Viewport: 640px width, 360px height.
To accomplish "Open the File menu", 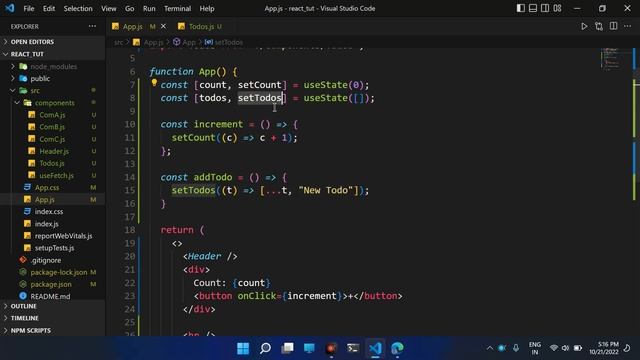I will click(29, 8).
